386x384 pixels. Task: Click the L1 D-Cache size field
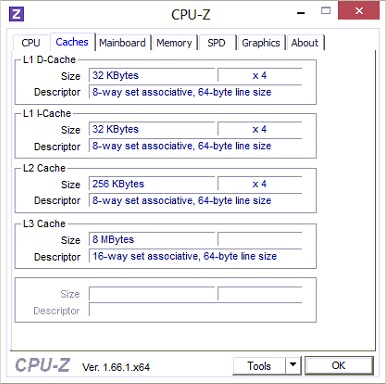152,75
